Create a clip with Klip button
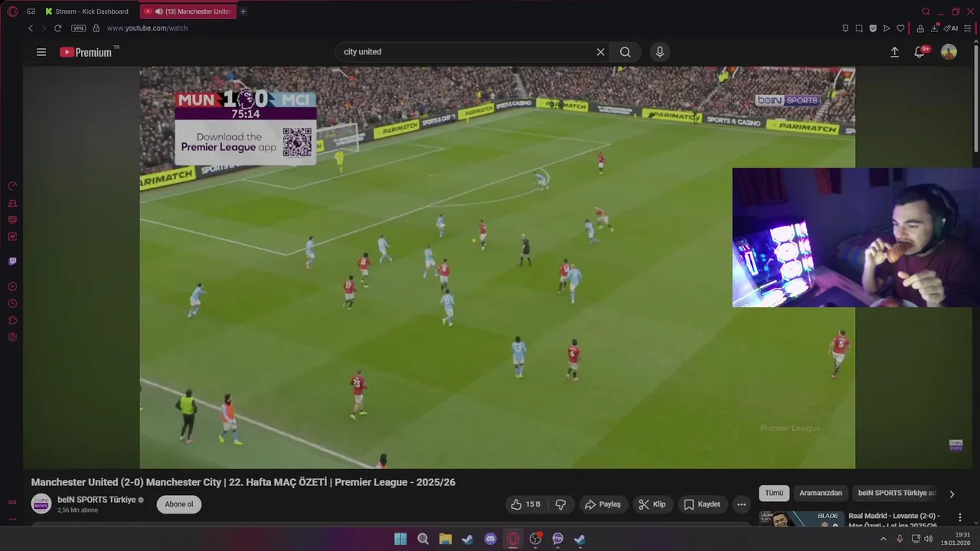The height and width of the screenshot is (551, 980). [652, 504]
